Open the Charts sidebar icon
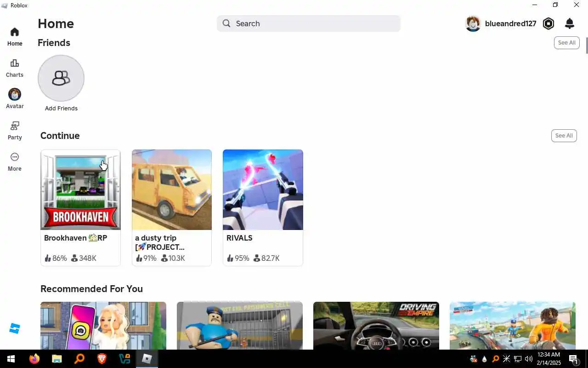Screen dimensions: 588x368 pyautogui.click(x=15, y=63)
